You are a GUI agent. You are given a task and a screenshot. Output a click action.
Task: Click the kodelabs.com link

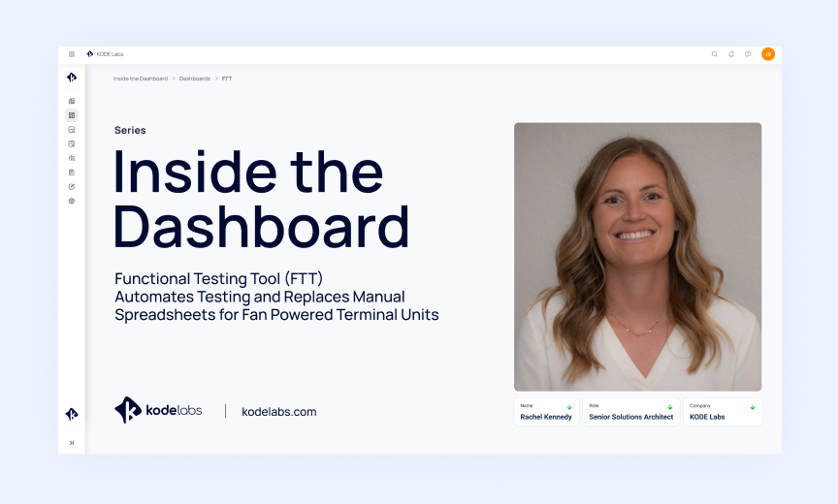[278, 412]
